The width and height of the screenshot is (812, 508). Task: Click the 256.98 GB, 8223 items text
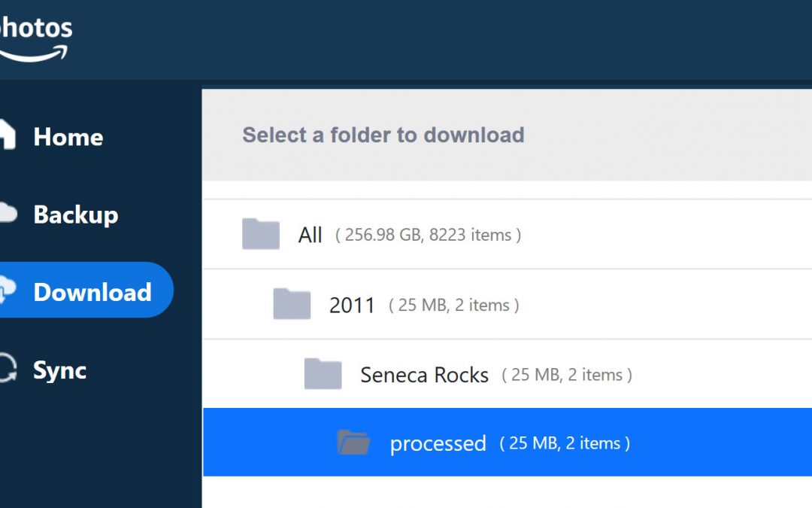pyautogui.click(x=428, y=235)
